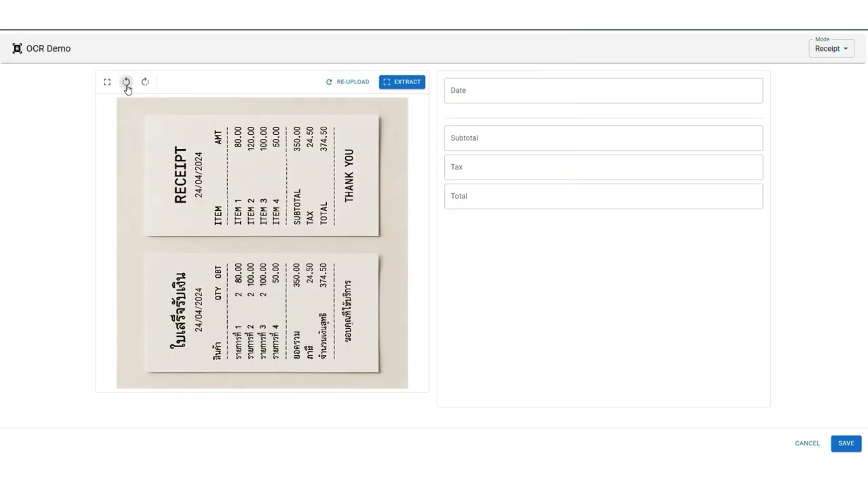Image resolution: width=868 pixels, height=488 pixels.
Task: Click the fullscreen expand icon
Action: tap(107, 82)
